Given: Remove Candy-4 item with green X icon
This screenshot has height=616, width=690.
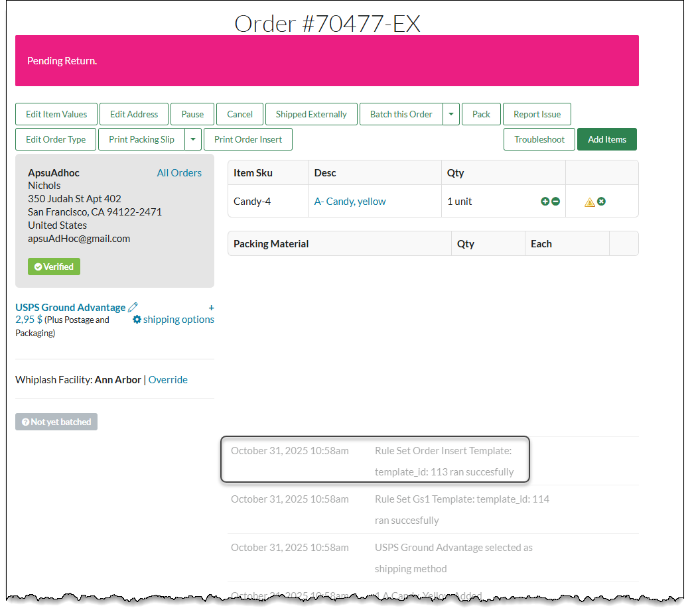Looking at the screenshot, I should click(601, 202).
